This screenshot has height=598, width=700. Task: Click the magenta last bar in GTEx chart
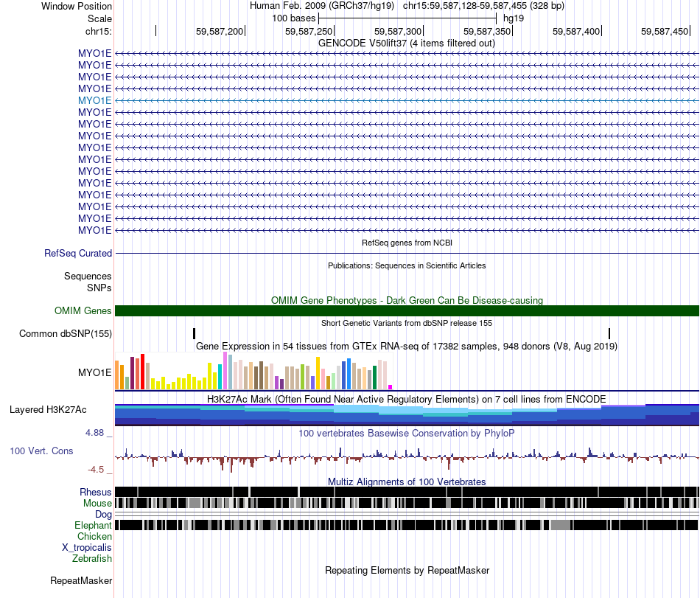pyautogui.click(x=391, y=387)
